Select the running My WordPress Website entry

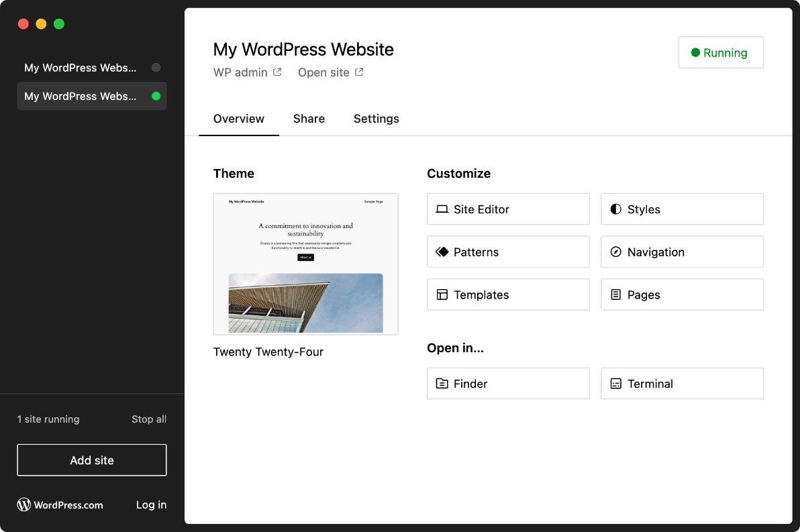[x=92, y=96]
